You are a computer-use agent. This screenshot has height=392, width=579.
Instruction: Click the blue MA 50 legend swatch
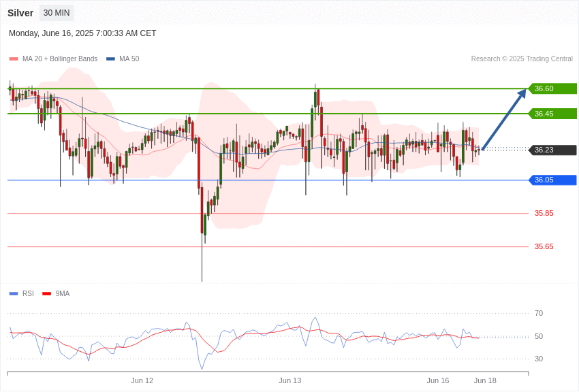click(x=110, y=59)
